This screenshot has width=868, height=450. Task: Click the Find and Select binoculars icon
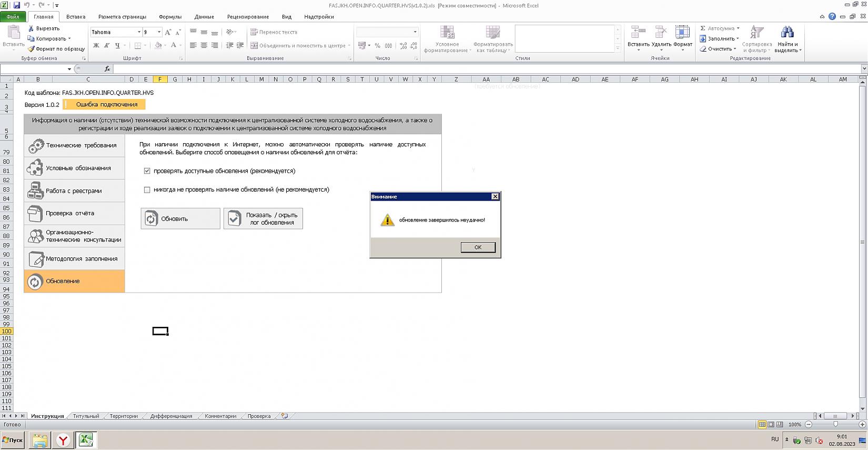coord(787,32)
